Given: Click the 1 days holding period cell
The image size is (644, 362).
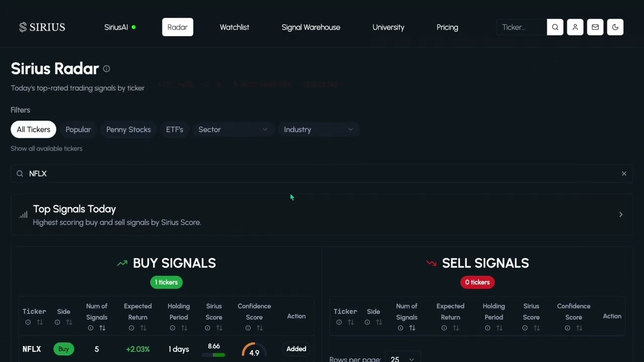Looking at the screenshot, I should pyautogui.click(x=179, y=349).
